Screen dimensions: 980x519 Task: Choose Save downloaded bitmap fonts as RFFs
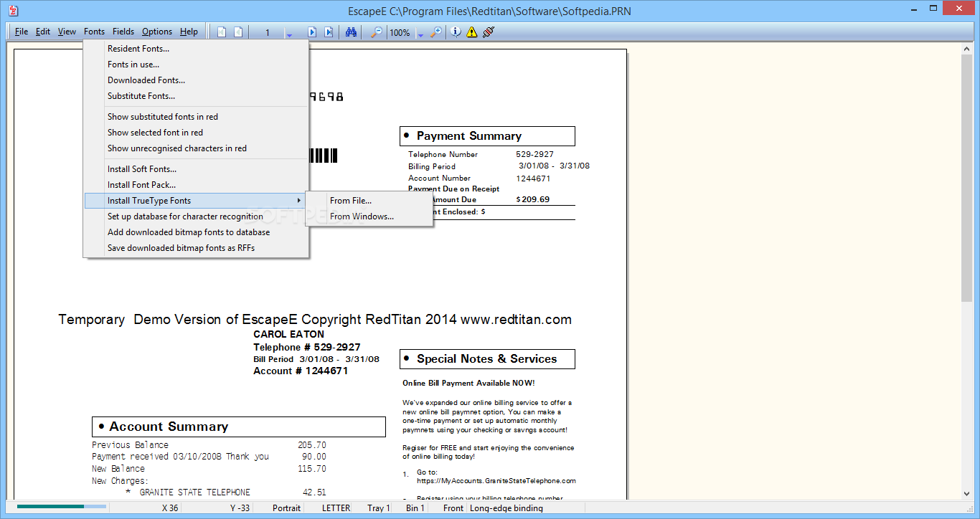tap(197, 248)
